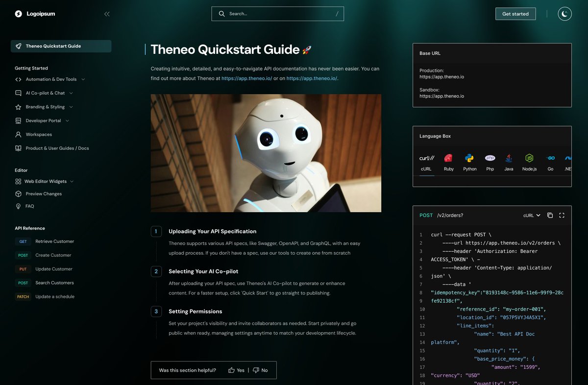Click the 'Base URL' panel title
588x385 pixels.
430,53
